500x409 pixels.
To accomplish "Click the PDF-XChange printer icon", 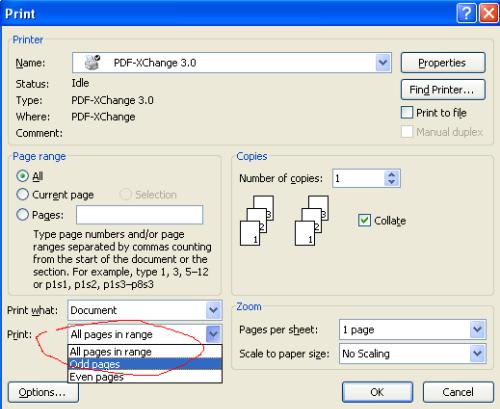I will [x=92, y=62].
